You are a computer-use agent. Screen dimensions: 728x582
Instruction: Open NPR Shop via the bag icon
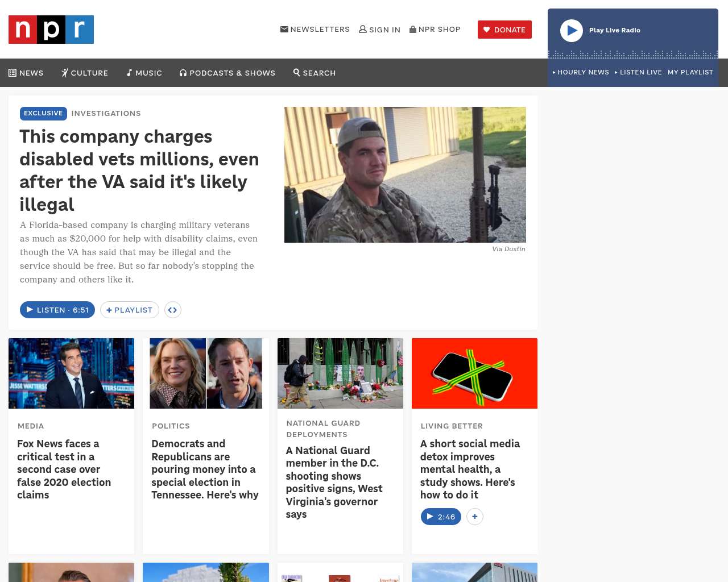tap(413, 29)
